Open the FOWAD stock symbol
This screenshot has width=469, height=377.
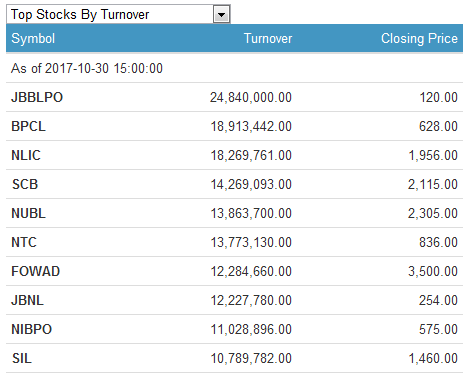35,271
